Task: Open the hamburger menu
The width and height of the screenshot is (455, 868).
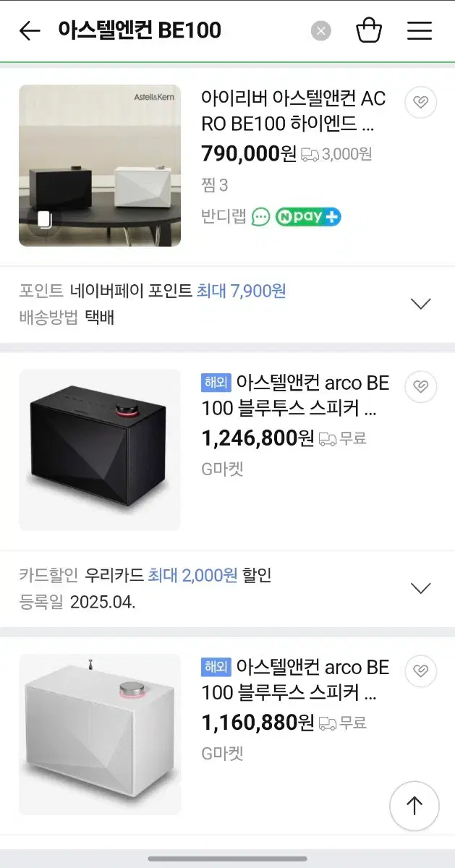Action: pyautogui.click(x=420, y=30)
